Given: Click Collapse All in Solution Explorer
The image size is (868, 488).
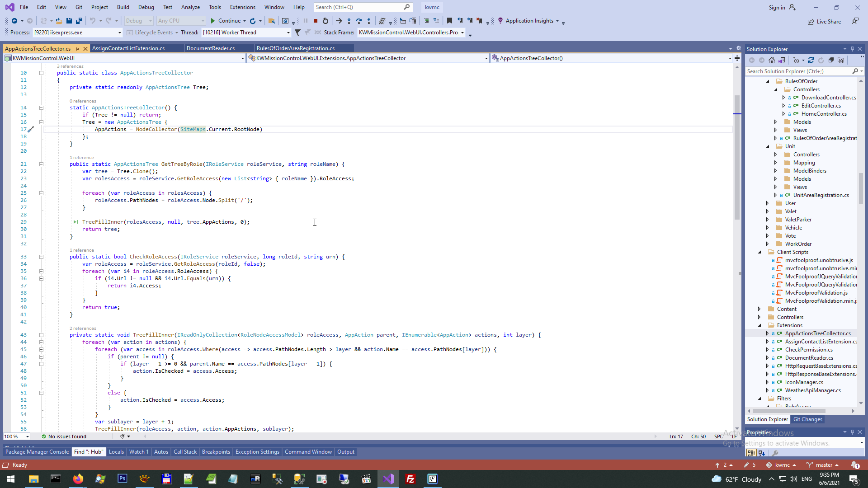Looking at the screenshot, I should point(831,60).
